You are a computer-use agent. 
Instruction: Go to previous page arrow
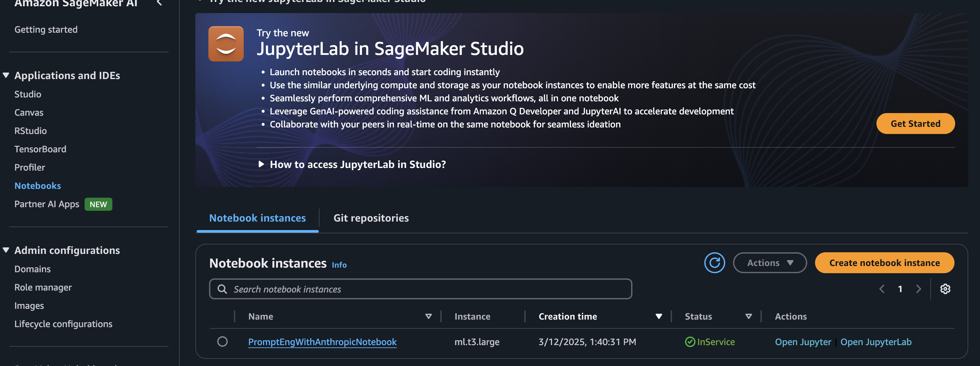point(882,289)
